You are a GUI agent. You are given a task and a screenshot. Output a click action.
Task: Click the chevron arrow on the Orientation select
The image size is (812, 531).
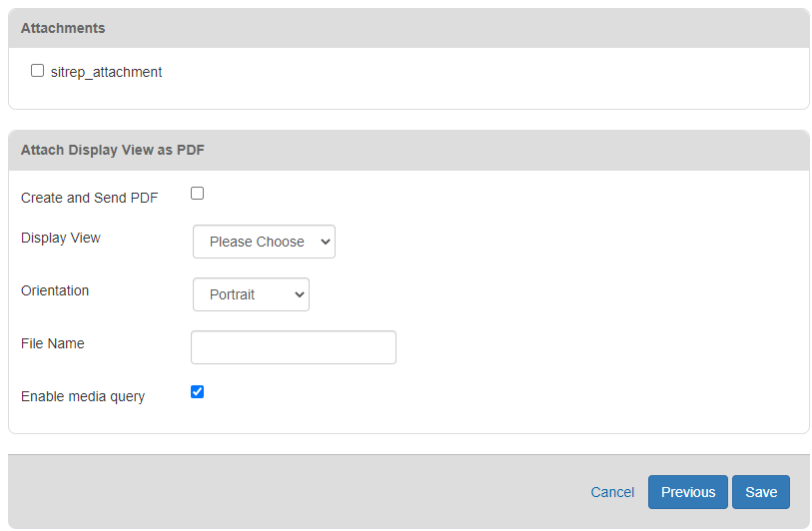(299, 294)
